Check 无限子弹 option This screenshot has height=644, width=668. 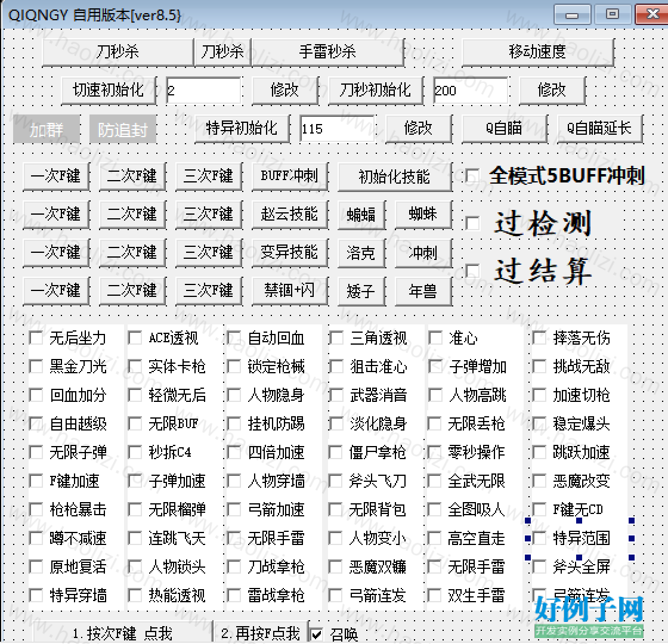click(36, 453)
